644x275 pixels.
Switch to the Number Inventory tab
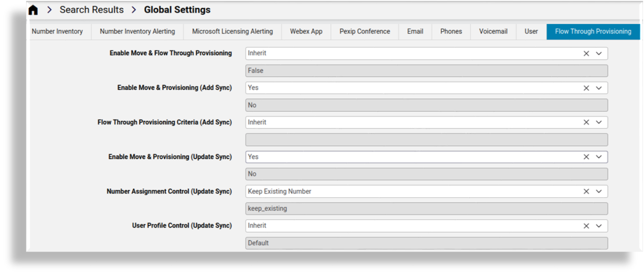58,31
